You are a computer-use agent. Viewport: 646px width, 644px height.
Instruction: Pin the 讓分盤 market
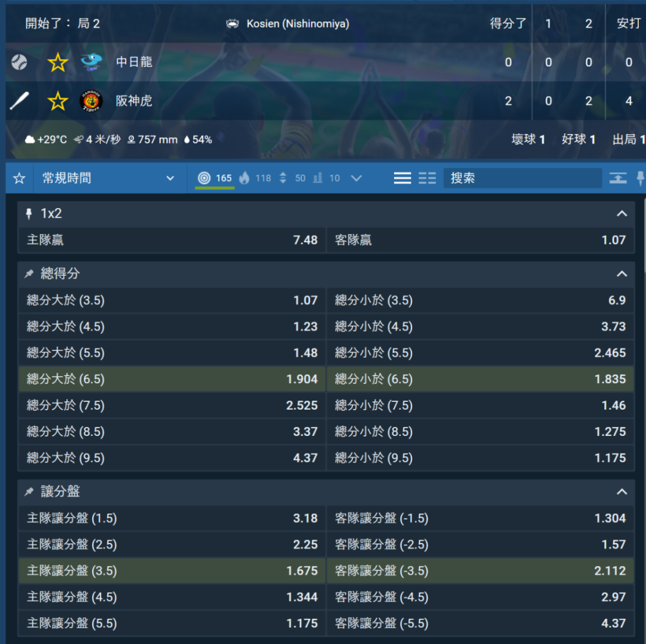pyautogui.click(x=29, y=491)
